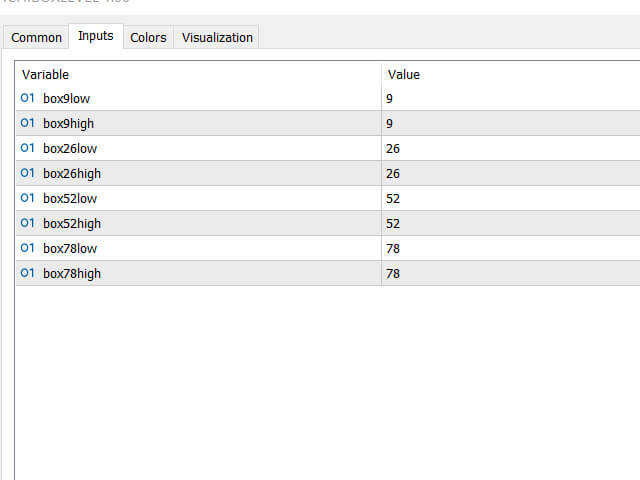
Task: Click the integer type icon beside box78low
Action: [27, 248]
